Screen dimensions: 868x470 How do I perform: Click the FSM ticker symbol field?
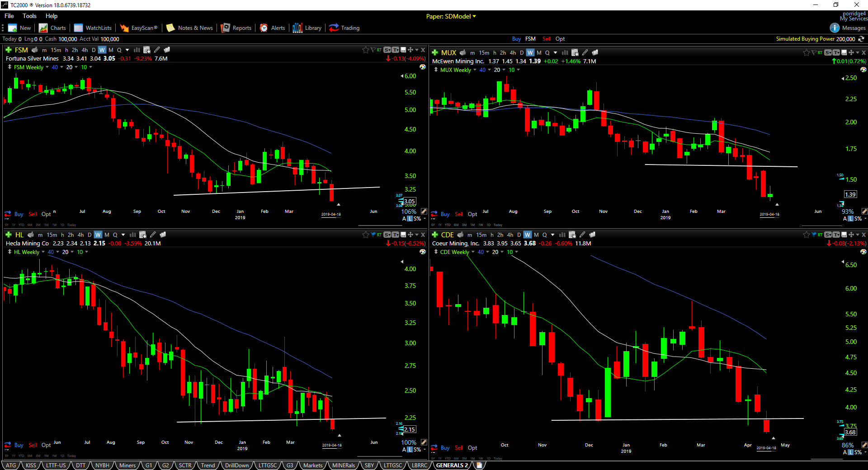(21, 50)
